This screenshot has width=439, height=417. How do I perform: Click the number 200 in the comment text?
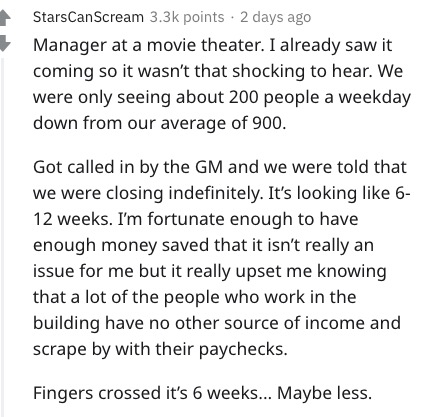coord(243,97)
